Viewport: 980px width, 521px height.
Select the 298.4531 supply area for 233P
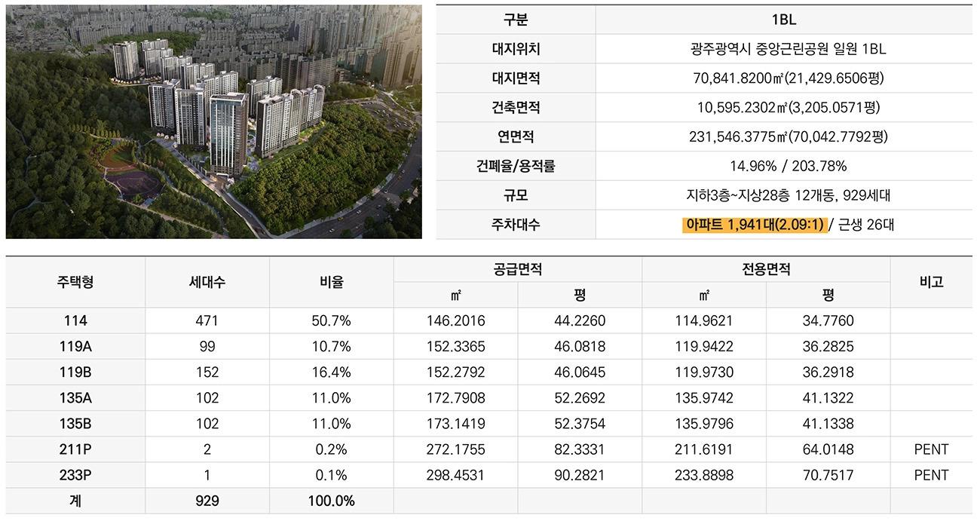[455, 475]
